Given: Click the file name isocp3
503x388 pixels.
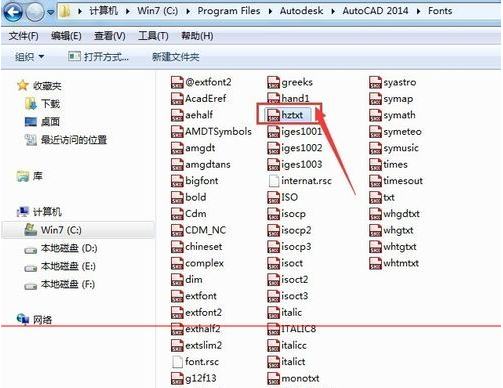Looking at the screenshot, I should coord(296,247).
